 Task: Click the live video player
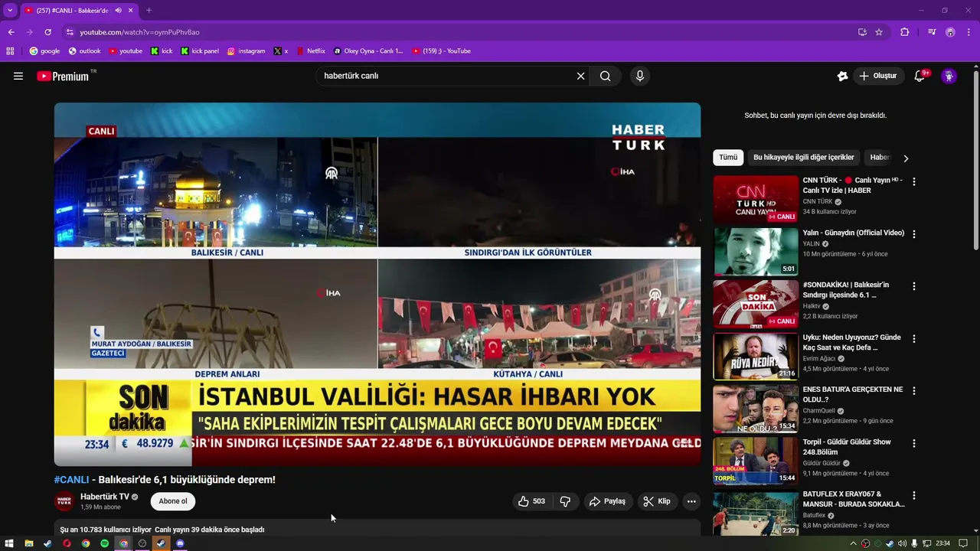[377, 284]
